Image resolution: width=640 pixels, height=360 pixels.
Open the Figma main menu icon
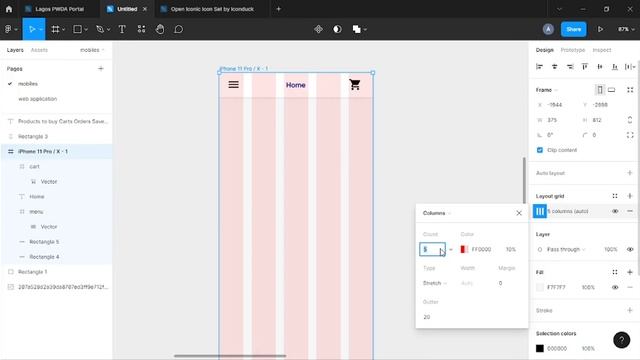[8, 29]
